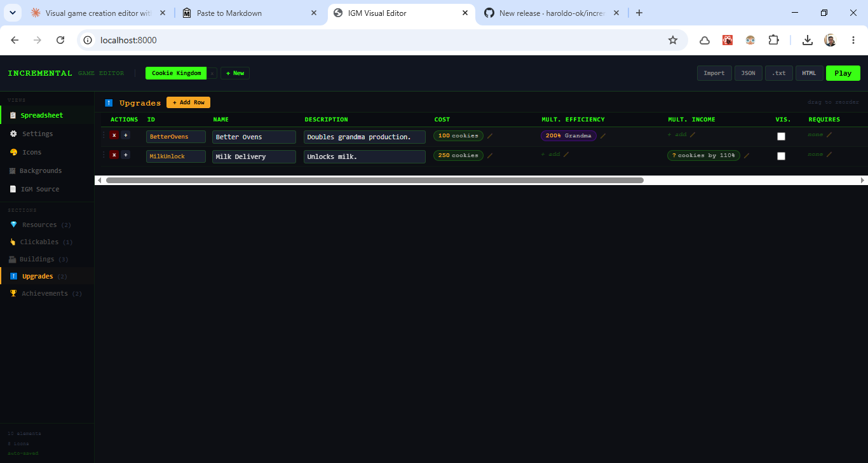Go to Clickables section
Image resolution: width=868 pixels, height=463 pixels.
(47, 242)
